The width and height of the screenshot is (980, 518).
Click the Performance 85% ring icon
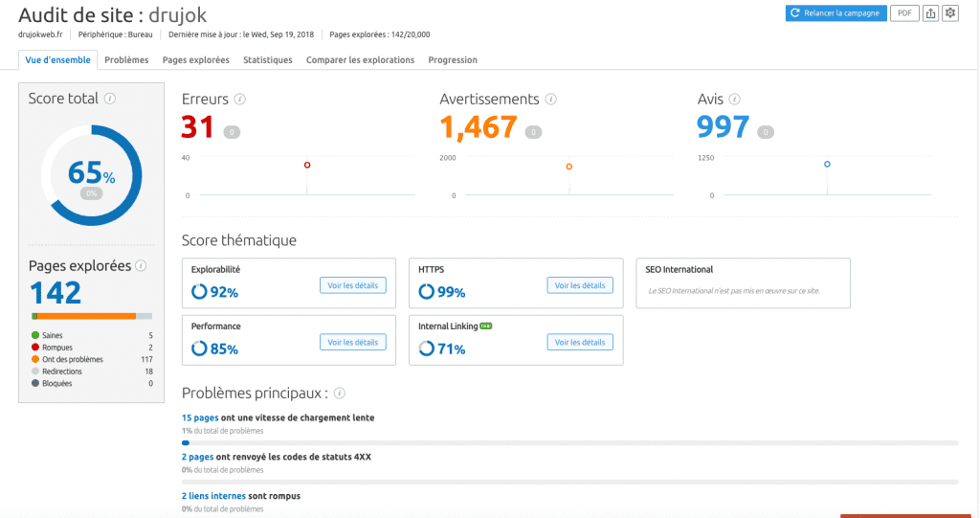point(199,349)
